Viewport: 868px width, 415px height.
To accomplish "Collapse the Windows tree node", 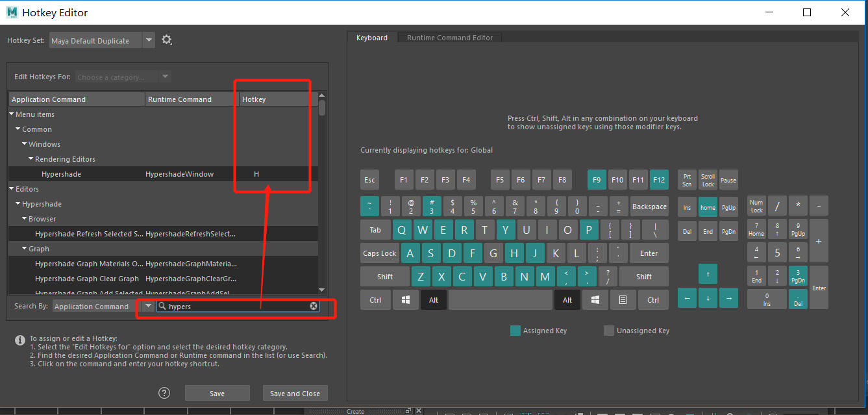I will [x=25, y=144].
